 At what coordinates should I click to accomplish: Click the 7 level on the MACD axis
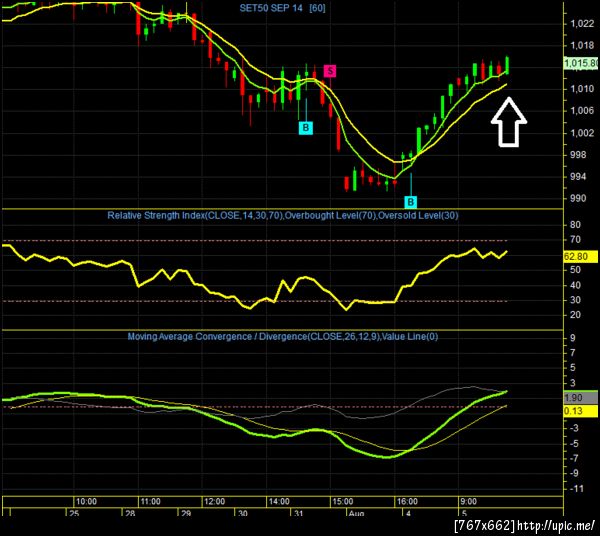[x=573, y=353]
